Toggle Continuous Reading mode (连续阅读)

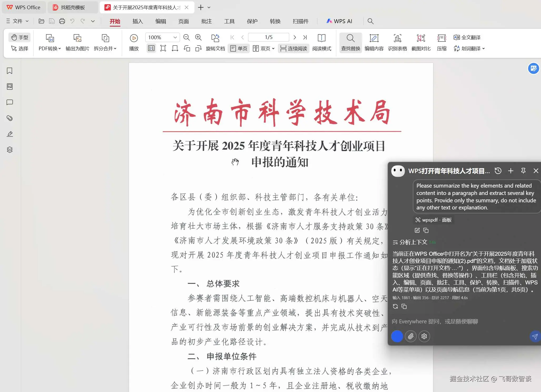pyautogui.click(x=294, y=48)
